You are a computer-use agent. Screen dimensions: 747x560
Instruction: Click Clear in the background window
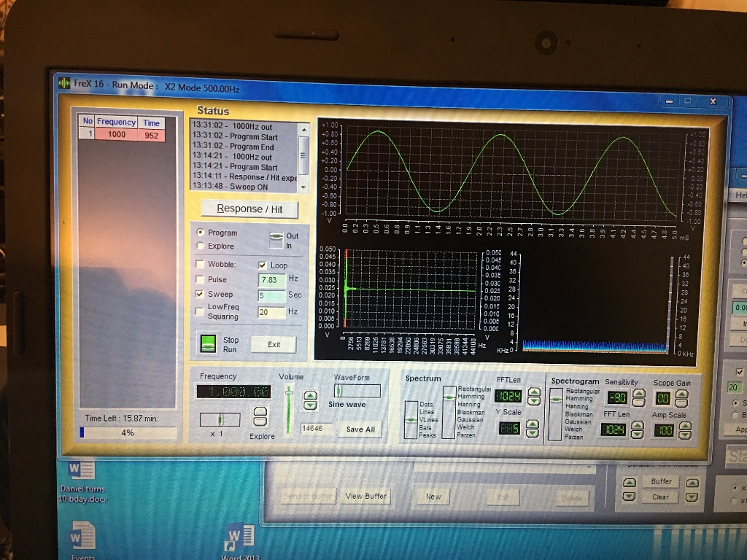click(660, 497)
